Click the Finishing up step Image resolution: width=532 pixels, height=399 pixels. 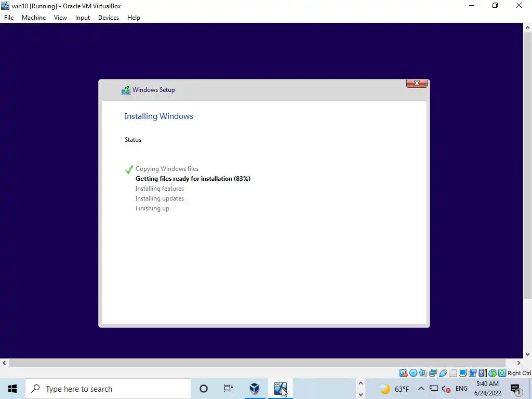tap(152, 208)
